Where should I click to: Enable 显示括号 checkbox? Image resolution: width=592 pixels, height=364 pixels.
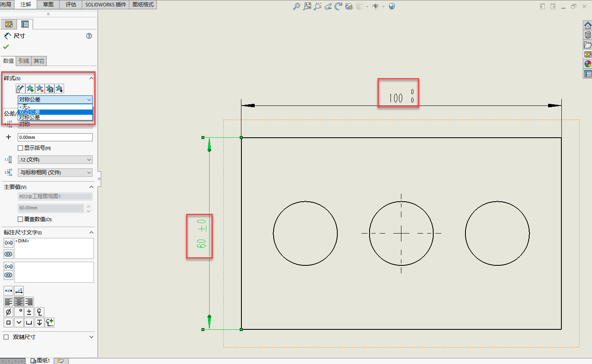click(21, 148)
